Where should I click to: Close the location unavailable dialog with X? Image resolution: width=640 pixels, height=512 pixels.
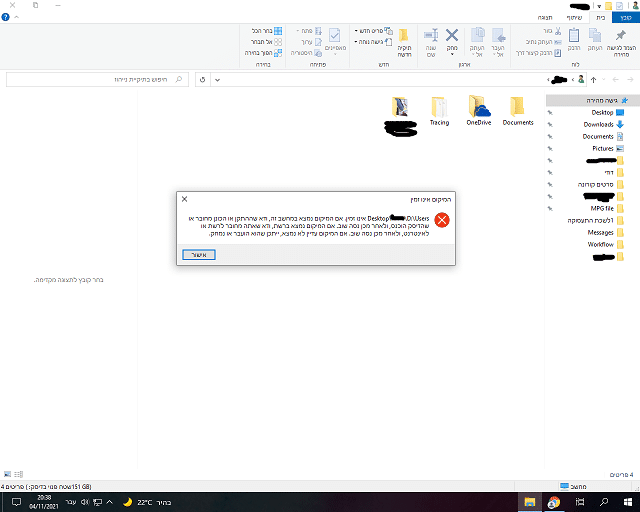coord(184,199)
